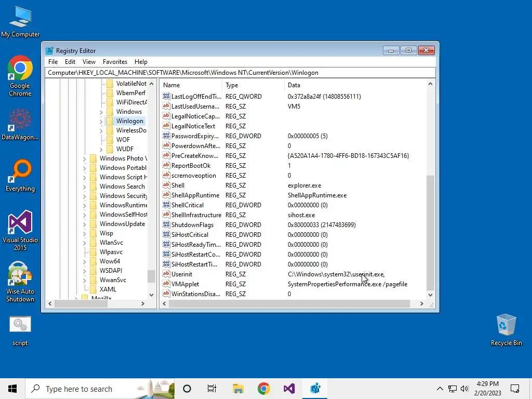The image size is (532, 399).
Task: Open Everything search desktop shortcut
Action: coord(20,176)
